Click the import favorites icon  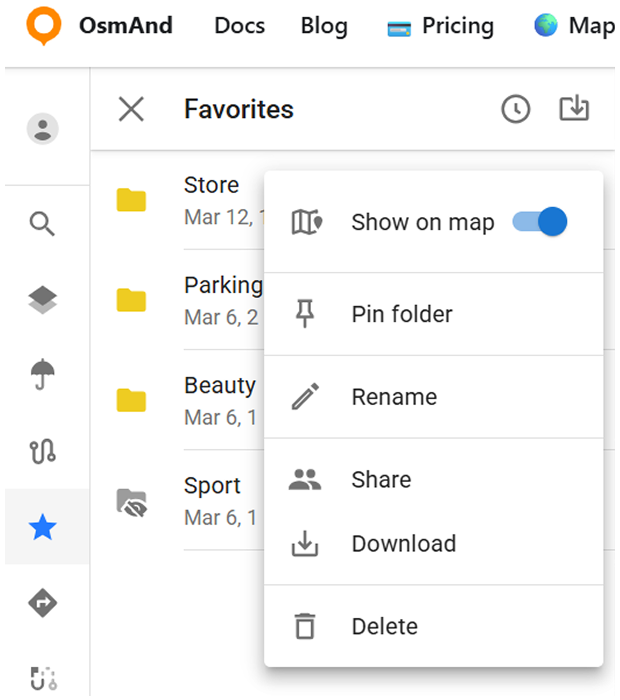(574, 109)
